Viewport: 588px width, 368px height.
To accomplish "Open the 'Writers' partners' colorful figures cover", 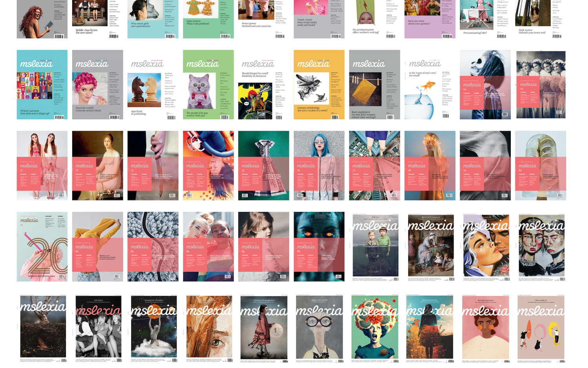I will tap(42, 84).
